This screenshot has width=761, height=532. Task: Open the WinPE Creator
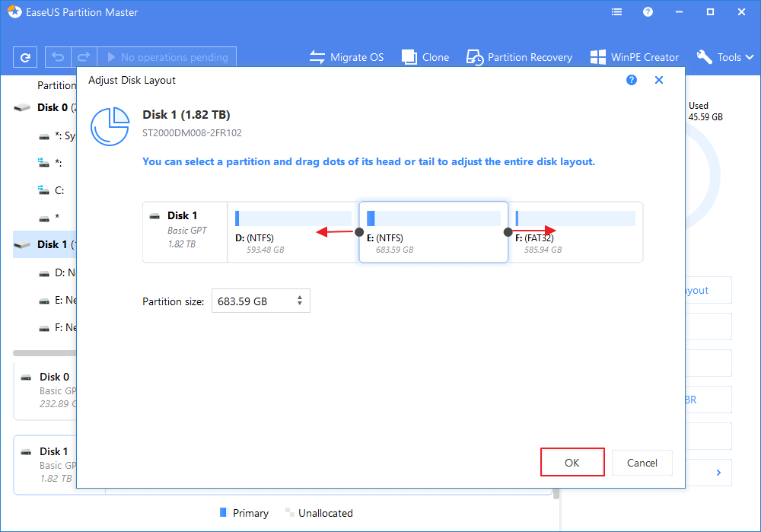634,56
